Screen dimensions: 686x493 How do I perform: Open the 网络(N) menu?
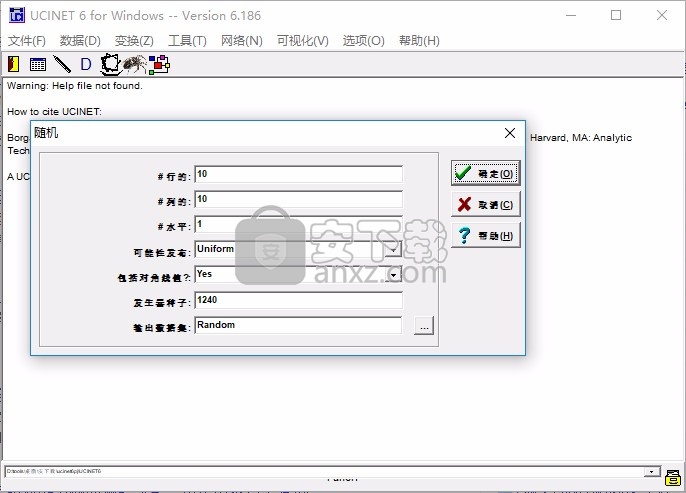tap(242, 41)
